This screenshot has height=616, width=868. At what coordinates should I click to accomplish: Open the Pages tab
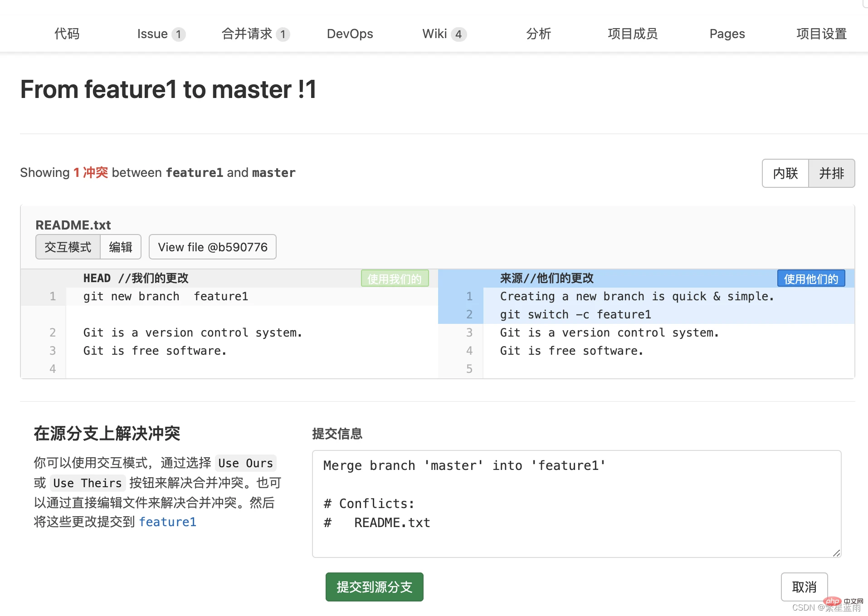point(727,34)
